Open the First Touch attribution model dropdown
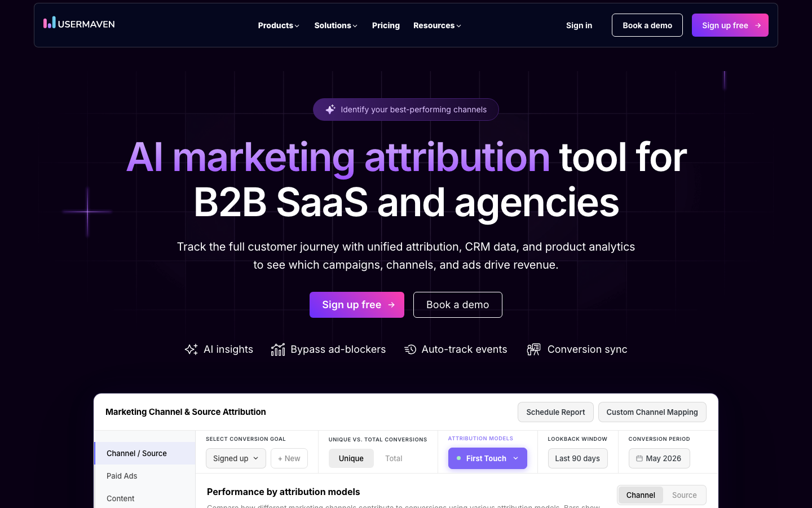The image size is (812, 508). coord(488,458)
